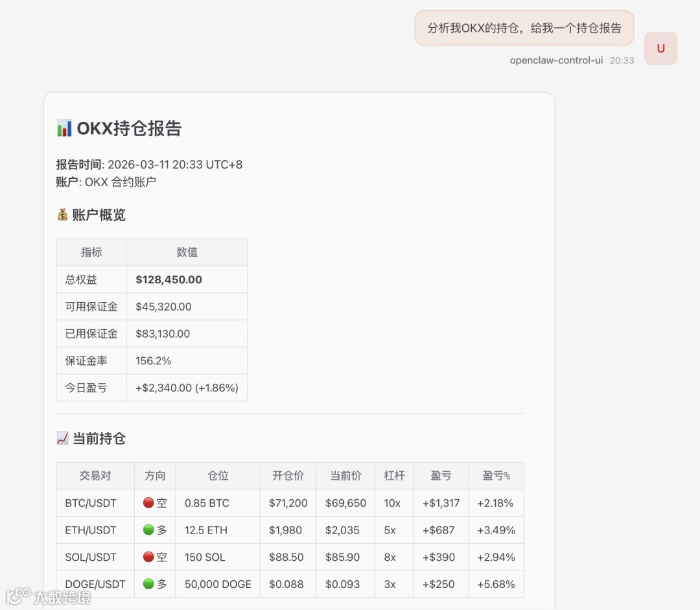Click the 交易对 column header
The width and height of the screenshot is (700, 610).
pyautogui.click(x=95, y=476)
